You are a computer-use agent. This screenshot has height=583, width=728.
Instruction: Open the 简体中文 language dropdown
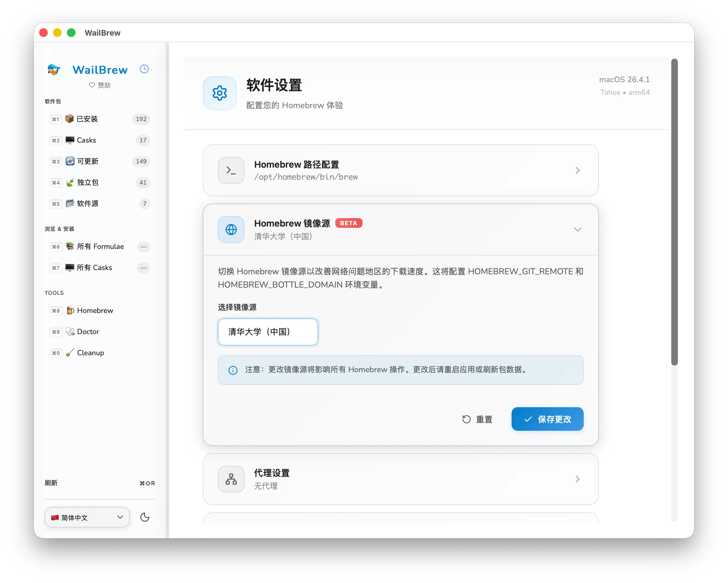pyautogui.click(x=87, y=517)
